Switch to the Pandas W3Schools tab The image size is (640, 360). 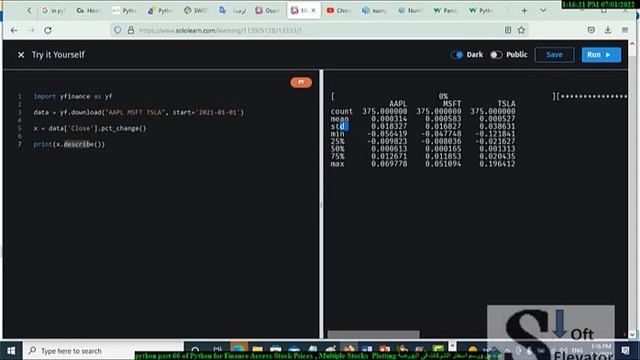click(x=445, y=11)
